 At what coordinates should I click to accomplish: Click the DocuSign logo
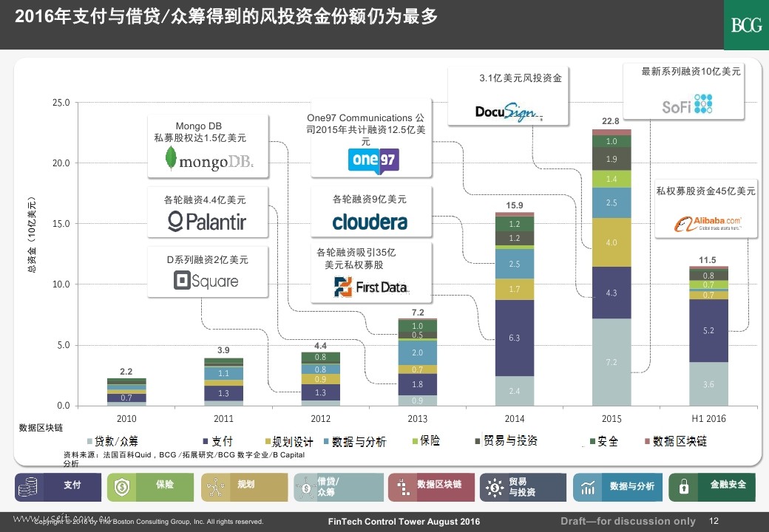coord(509,112)
